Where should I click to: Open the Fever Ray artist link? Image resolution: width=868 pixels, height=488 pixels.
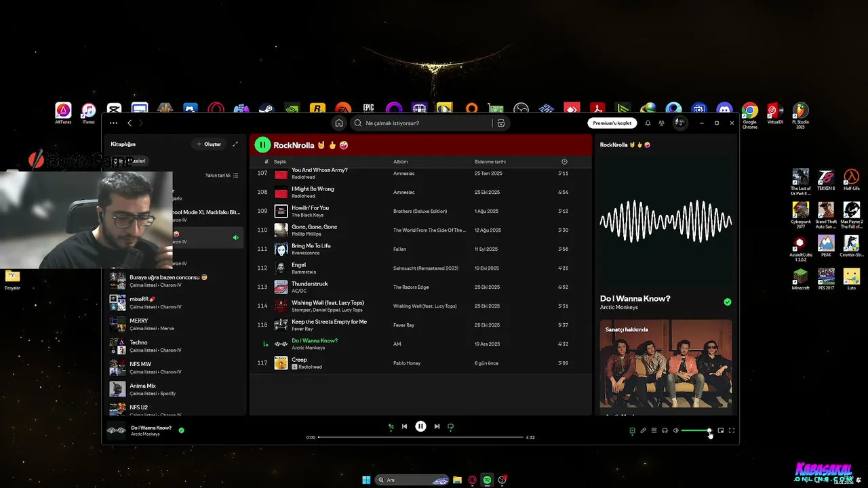coord(301,329)
